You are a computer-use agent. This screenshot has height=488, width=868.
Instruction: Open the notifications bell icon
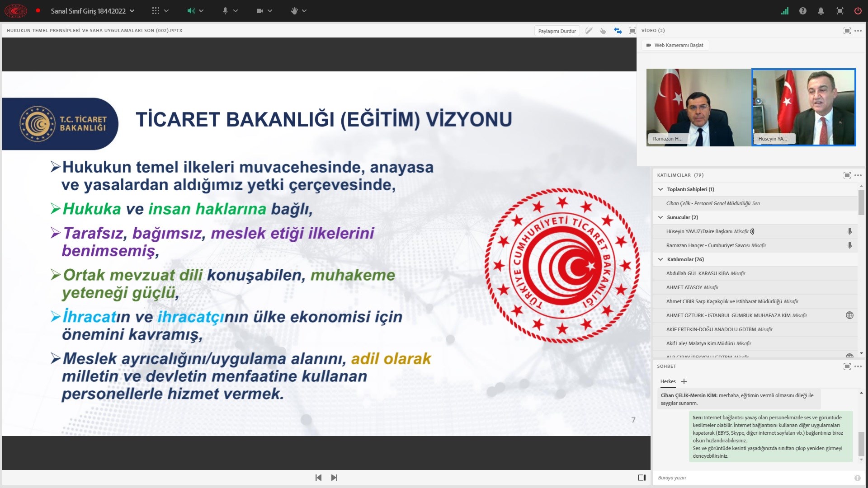(821, 11)
